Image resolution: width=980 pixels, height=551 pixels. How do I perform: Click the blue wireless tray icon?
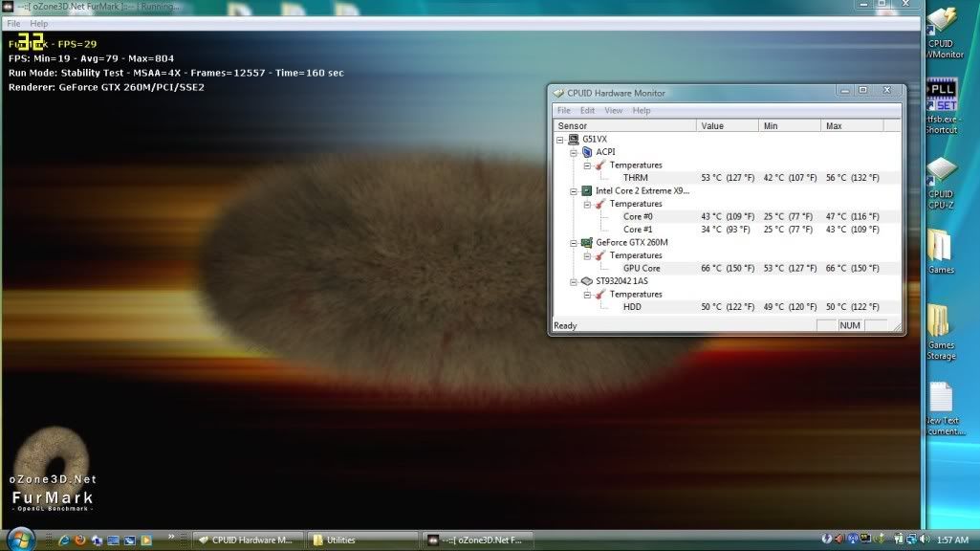[x=853, y=540]
